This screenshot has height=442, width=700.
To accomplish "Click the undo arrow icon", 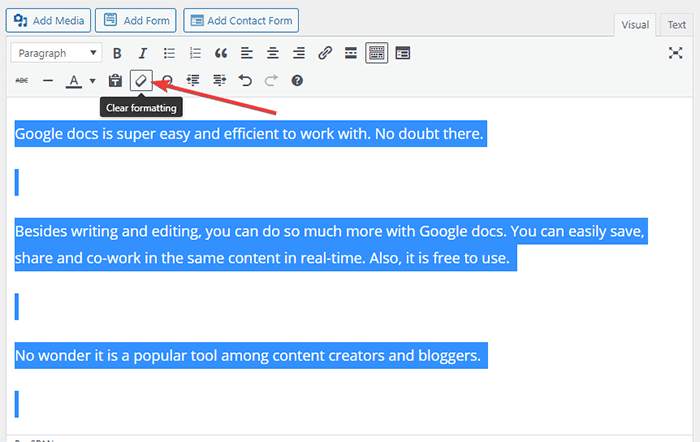I will (245, 80).
